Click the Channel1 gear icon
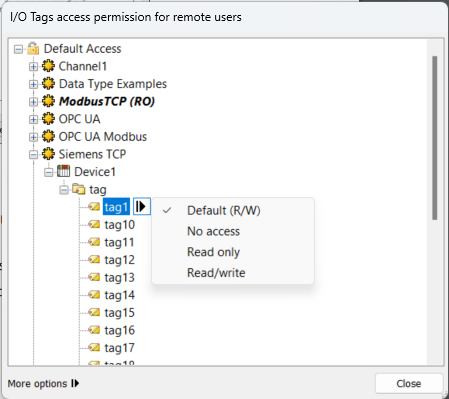The height and width of the screenshot is (399, 449). 48,66
